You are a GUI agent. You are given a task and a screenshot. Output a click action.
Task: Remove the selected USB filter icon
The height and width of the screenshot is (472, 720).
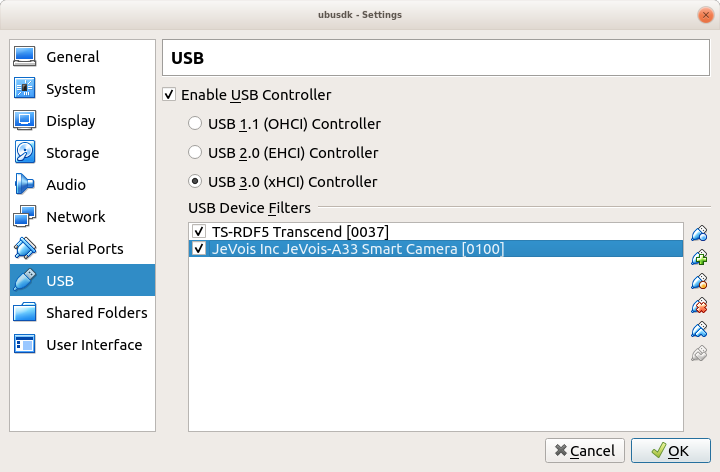pos(699,305)
